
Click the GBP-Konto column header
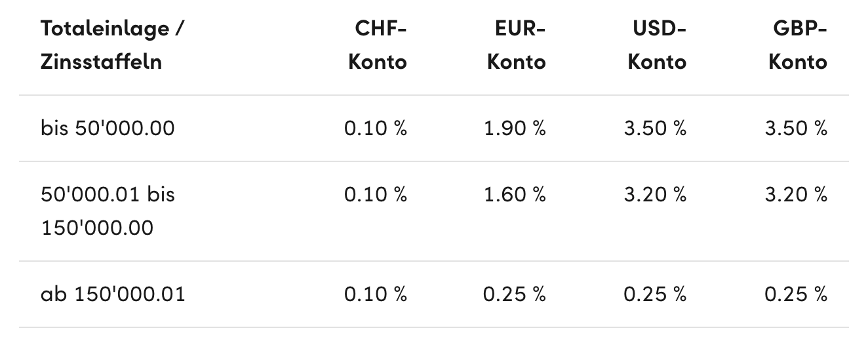tap(797, 45)
